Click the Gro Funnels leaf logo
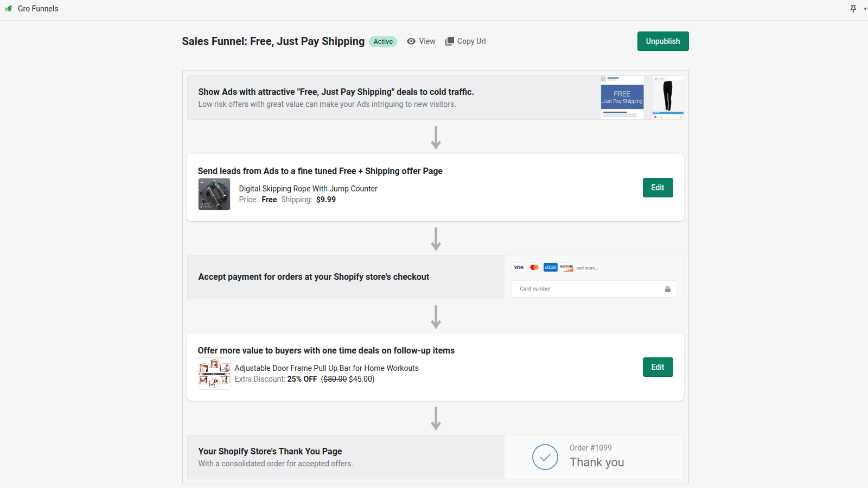This screenshot has height=488, width=868. coord(8,8)
